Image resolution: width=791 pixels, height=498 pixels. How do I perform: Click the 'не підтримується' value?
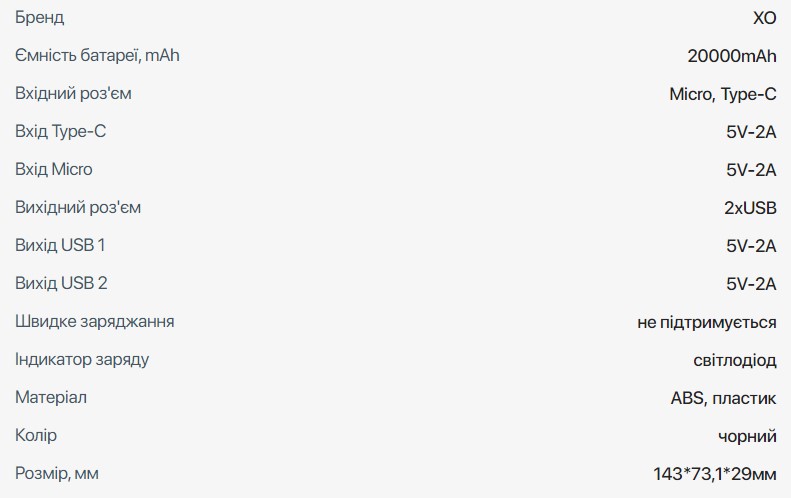click(706, 322)
